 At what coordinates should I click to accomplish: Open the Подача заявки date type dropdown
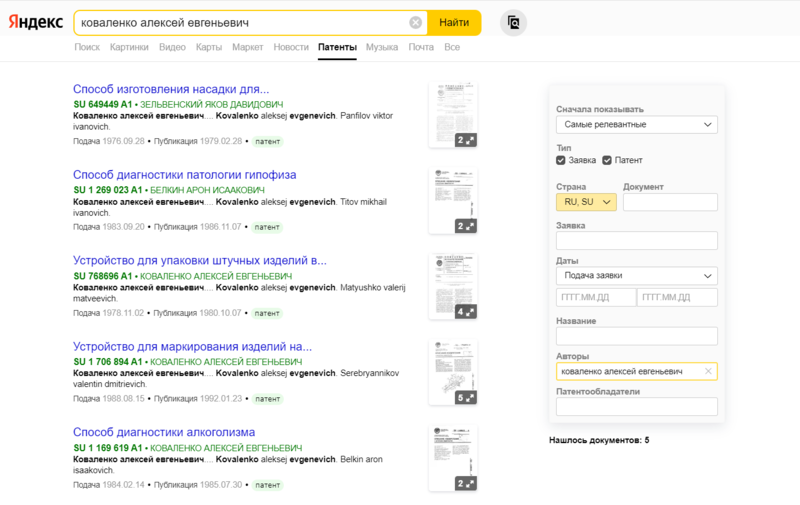click(x=636, y=276)
